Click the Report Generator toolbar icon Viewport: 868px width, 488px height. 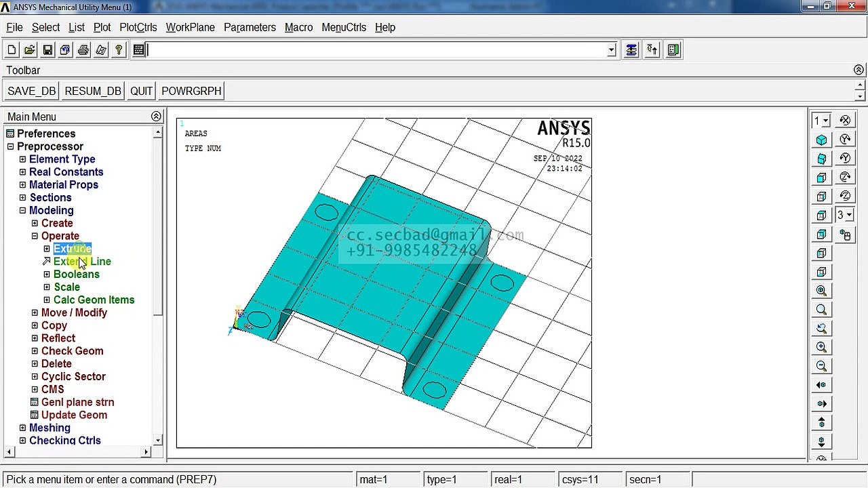click(101, 50)
